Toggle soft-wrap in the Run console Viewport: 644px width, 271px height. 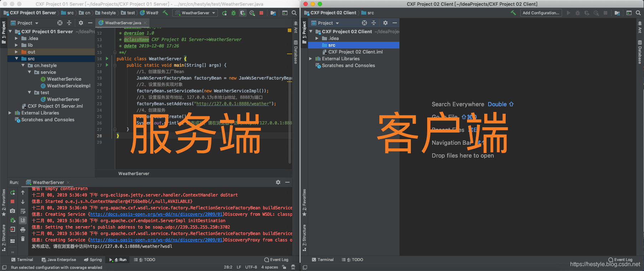(x=23, y=211)
